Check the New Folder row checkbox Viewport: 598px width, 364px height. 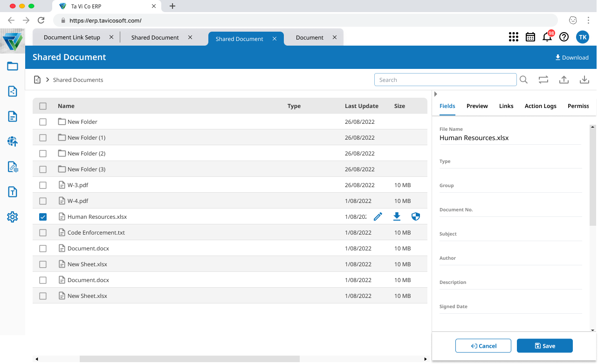(x=43, y=122)
